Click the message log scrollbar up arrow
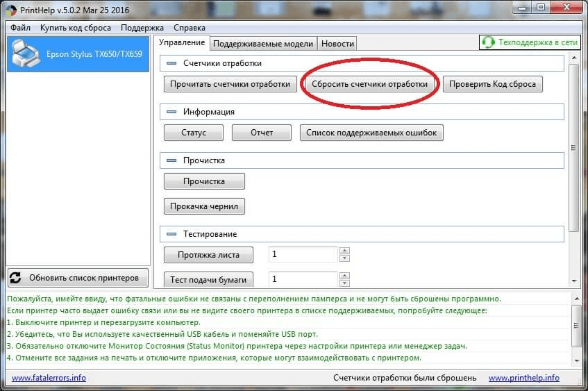588x391 pixels. pos(576,299)
